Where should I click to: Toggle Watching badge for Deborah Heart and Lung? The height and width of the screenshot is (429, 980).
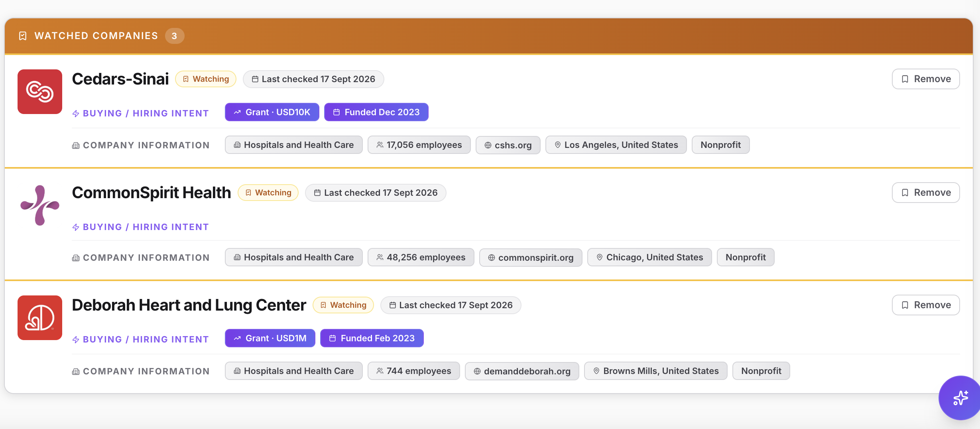(x=343, y=305)
